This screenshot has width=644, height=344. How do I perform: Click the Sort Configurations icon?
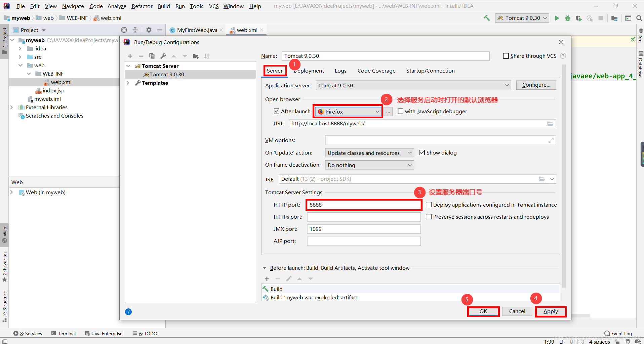[207, 56]
